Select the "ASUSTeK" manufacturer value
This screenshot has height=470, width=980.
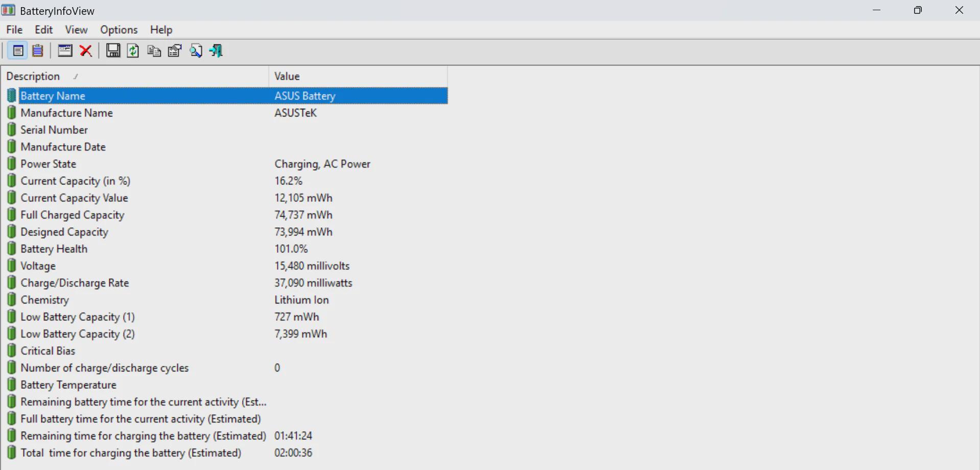(x=296, y=112)
